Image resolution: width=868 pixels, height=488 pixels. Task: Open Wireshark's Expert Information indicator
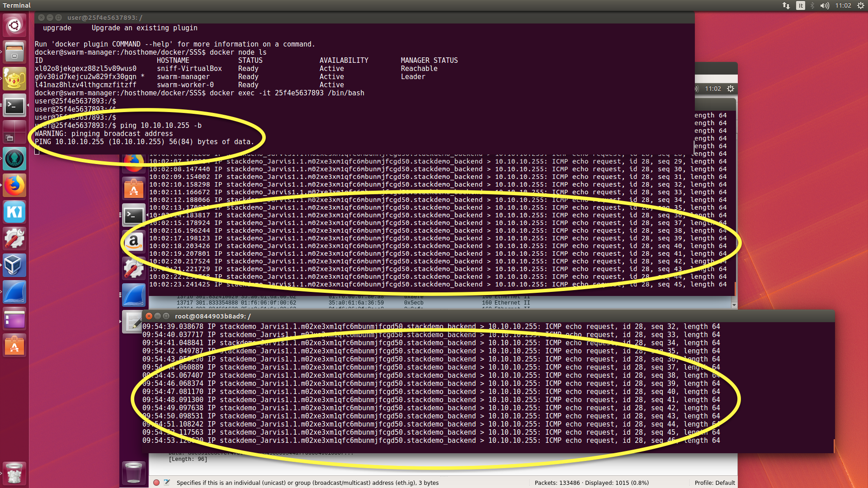tap(156, 483)
